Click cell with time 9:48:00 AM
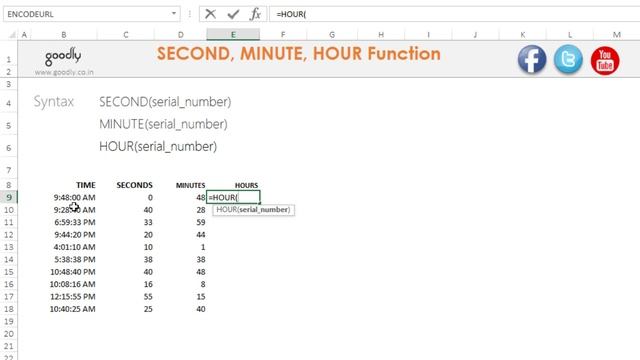Image resolution: width=640 pixels, height=360 pixels. pyautogui.click(x=64, y=198)
